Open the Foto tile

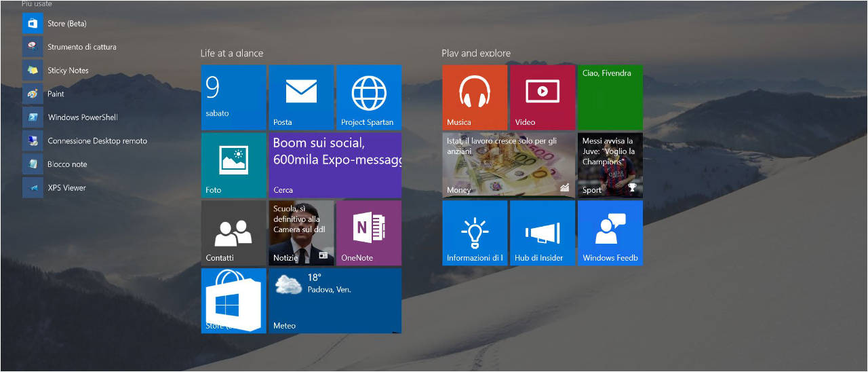(x=233, y=165)
